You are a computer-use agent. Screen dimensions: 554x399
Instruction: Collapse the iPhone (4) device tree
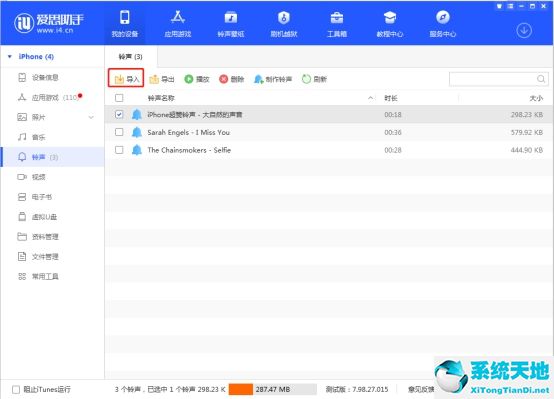[x=10, y=57]
